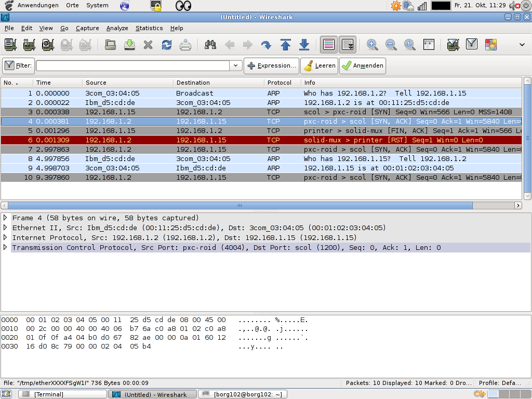Open the Statistics menu
The height and width of the screenshot is (399, 532).
point(149,28)
